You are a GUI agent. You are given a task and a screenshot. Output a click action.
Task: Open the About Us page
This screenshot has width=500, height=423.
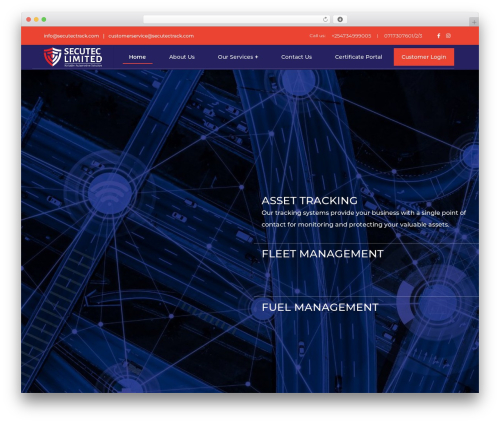(x=182, y=57)
